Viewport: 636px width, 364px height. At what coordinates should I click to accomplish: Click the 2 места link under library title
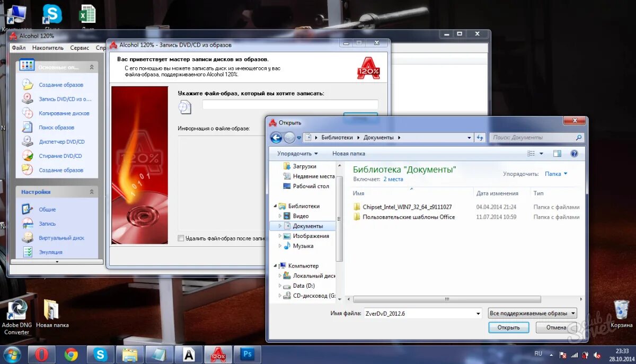tap(393, 179)
